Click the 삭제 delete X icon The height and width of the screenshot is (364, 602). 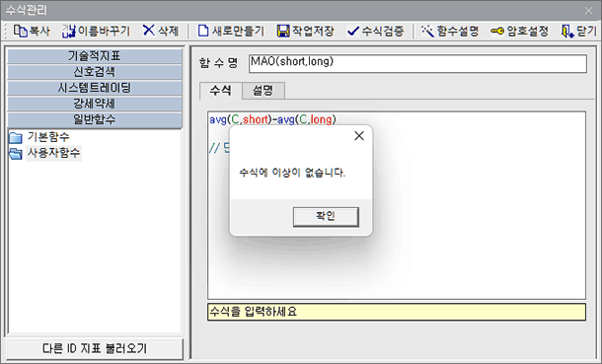pyautogui.click(x=149, y=31)
